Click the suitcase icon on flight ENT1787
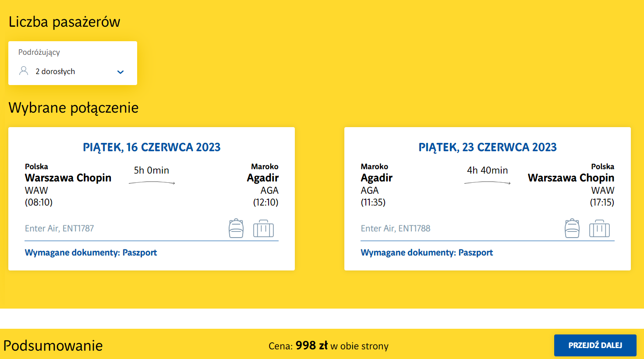Screen dimensions: 644x359 pos(263,228)
